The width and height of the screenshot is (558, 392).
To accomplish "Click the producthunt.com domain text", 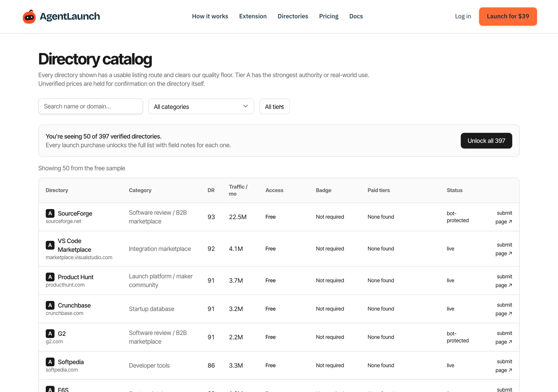I will 65,285.
